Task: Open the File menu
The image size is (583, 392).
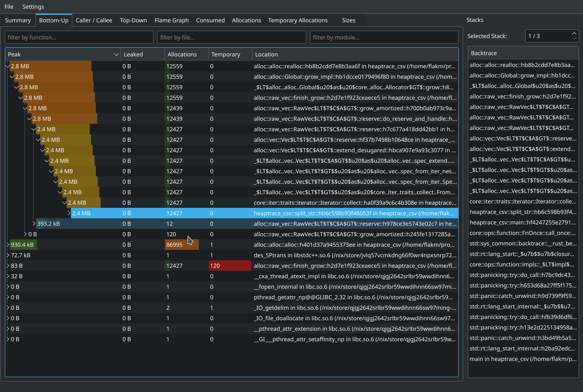Action: click(9, 7)
